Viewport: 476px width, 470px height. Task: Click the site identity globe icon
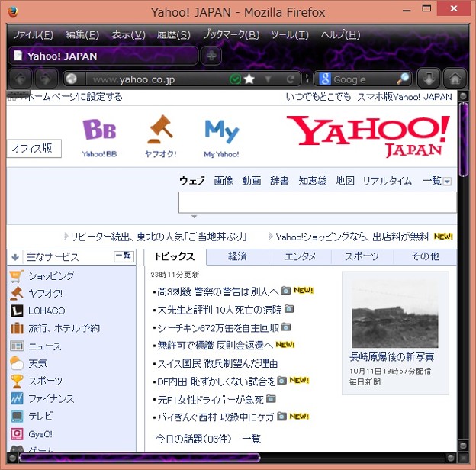click(72, 79)
